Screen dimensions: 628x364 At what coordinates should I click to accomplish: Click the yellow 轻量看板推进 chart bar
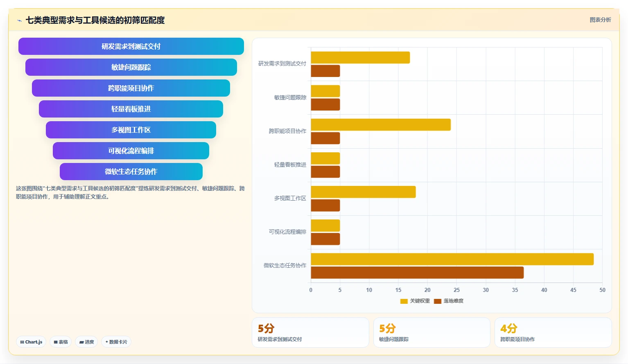[325, 158]
